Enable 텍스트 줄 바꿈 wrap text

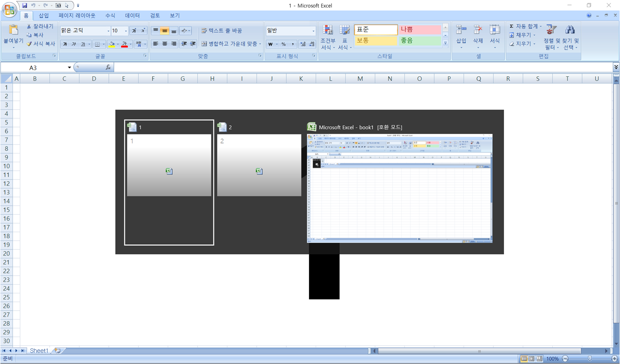click(222, 31)
